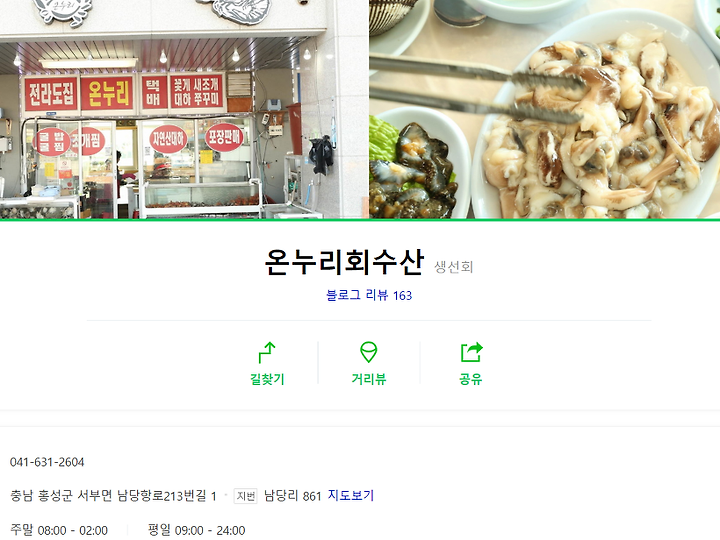The width and height of the screenshot is (720, 540).
Task: Click the 평일 09:00 - 24:00 hours
Action: point(197,530)
